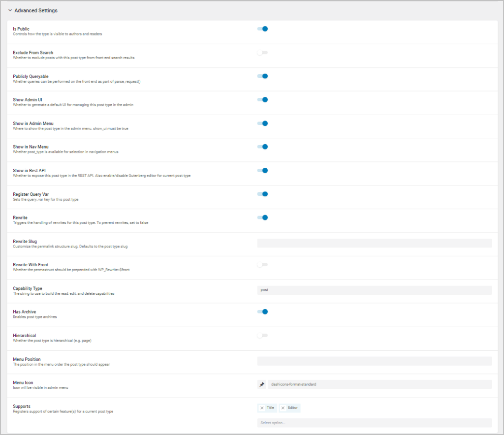The height and width of the screenshot is (435, 504).
Task: Enable the Hierarchical switch
Action: click(262, 336)
